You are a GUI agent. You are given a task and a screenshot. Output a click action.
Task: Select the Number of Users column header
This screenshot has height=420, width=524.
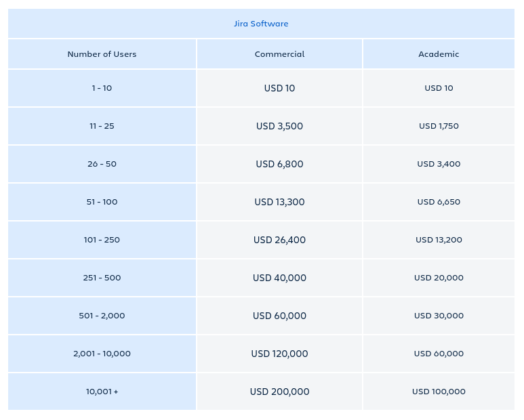coord(102,54)
